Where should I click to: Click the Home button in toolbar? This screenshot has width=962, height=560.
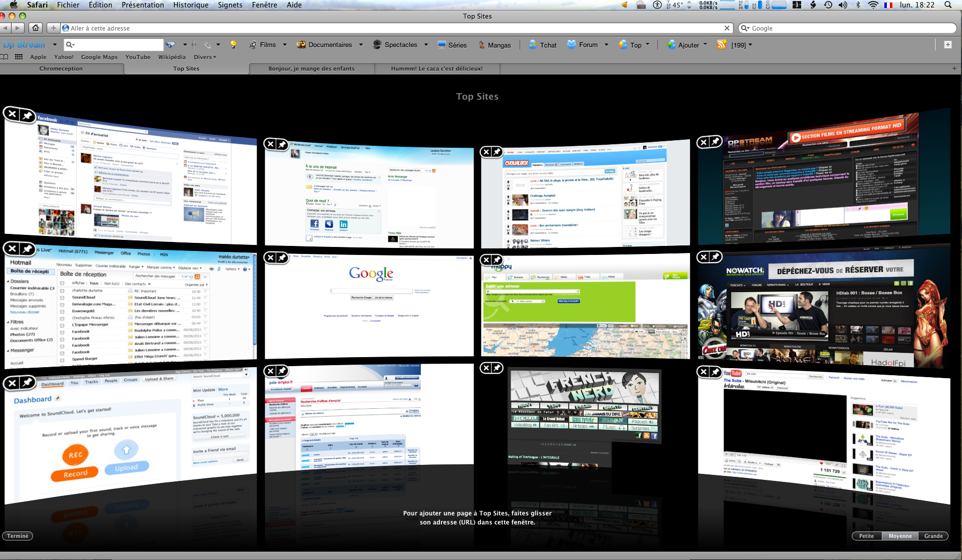pyautogui.click(x=35, y=28)
